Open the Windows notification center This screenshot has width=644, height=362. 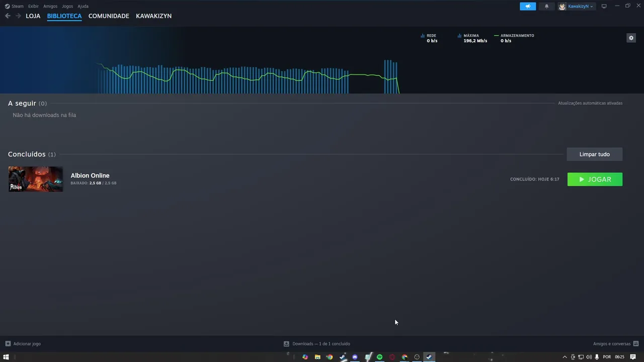633,357
